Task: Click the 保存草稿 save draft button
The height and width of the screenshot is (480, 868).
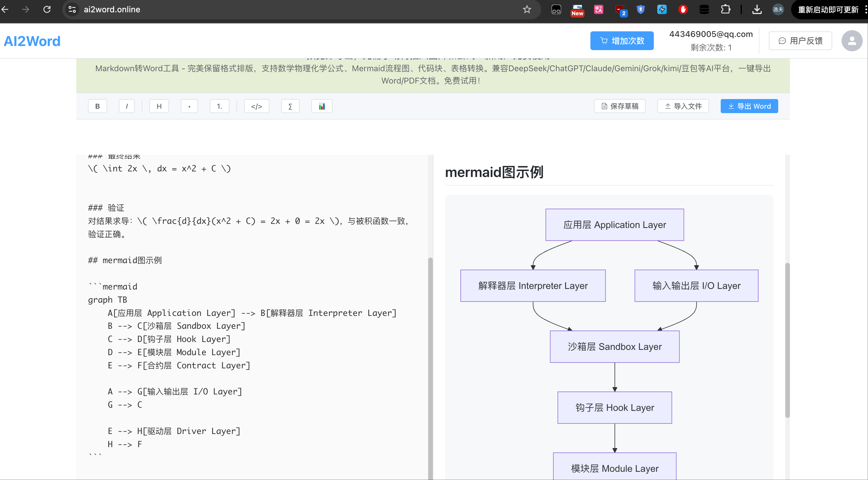Action: 619,106
